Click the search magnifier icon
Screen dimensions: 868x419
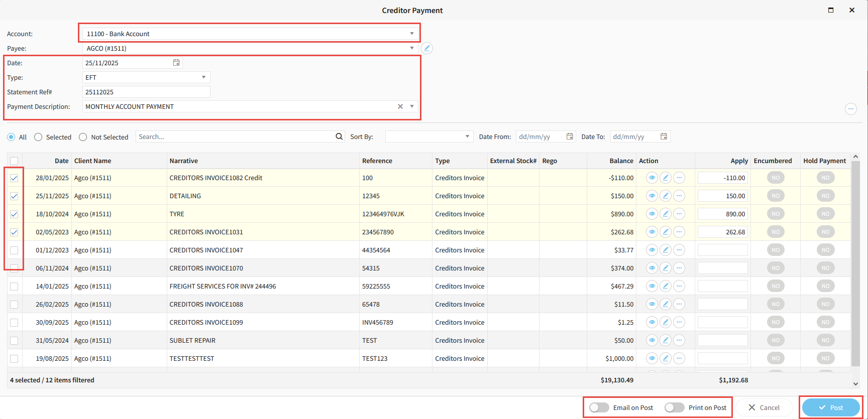coord(339,136)
